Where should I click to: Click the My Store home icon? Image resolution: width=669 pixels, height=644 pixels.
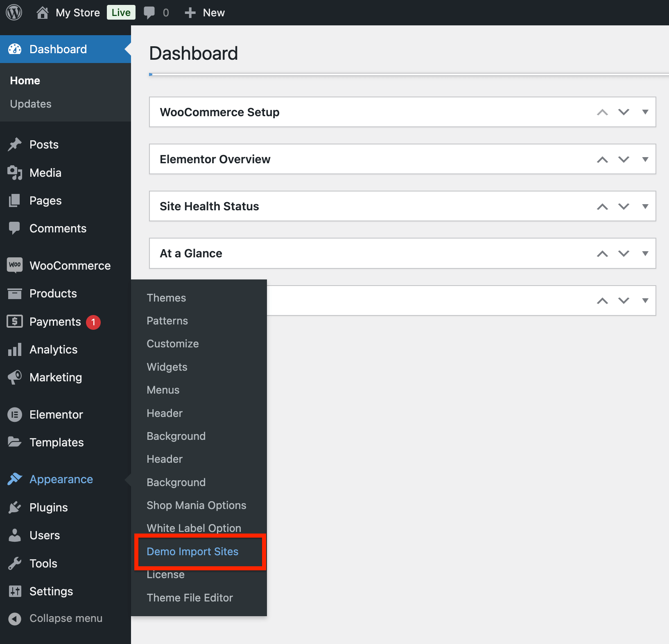click(42, 13)
